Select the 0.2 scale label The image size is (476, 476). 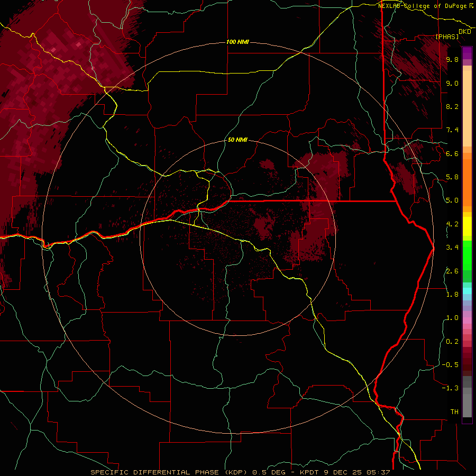point(452,342)
